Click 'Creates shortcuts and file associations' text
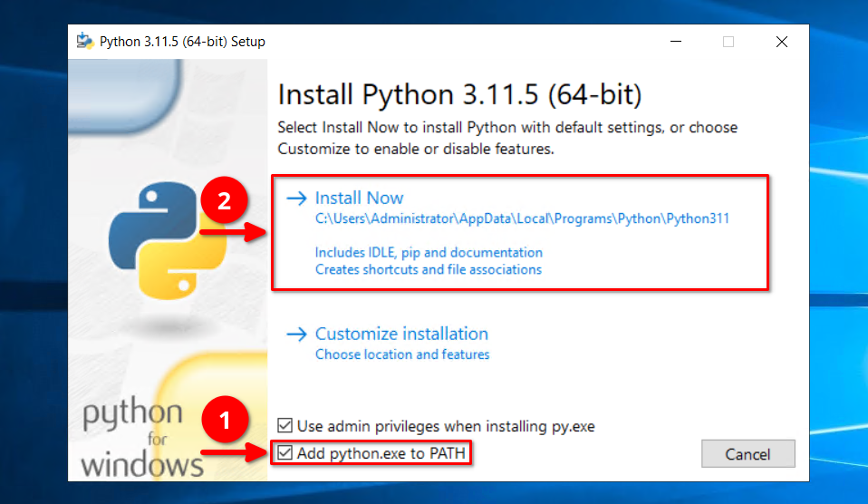Image resolution: width=868 pixels, height=504 pixels. point(429,270)
